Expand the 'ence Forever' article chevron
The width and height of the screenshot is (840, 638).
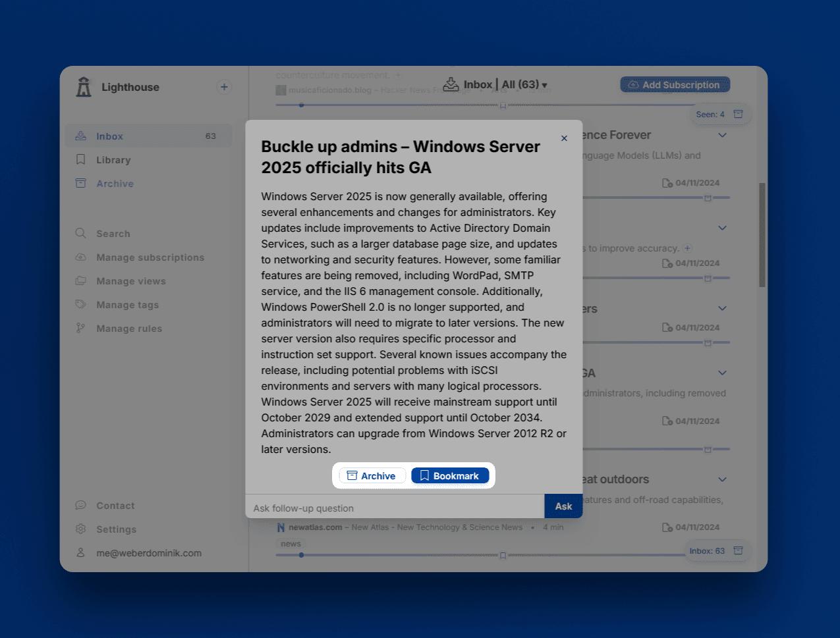pyautogui.click(x=722, y=135)
